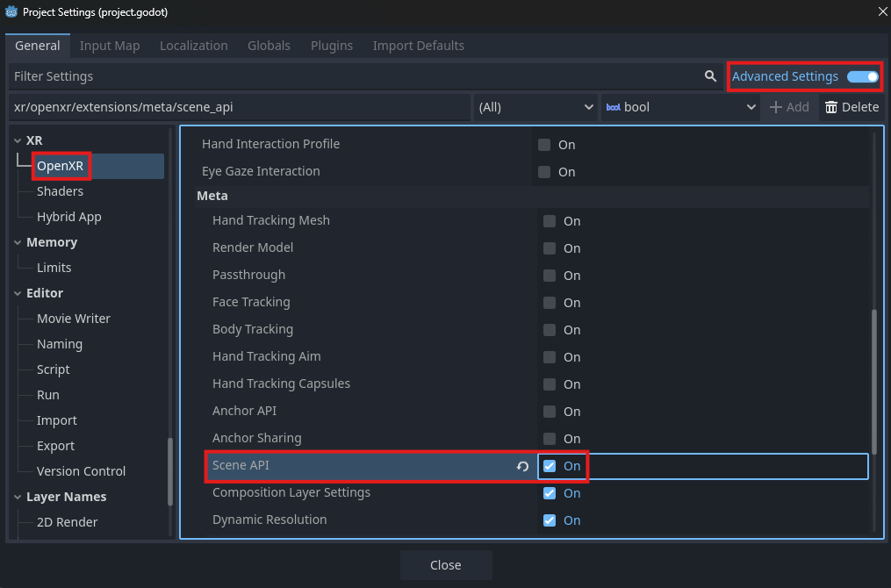Screen dimensions: 891x588
Task: Open the Globals tab
Action: [269, 46]
